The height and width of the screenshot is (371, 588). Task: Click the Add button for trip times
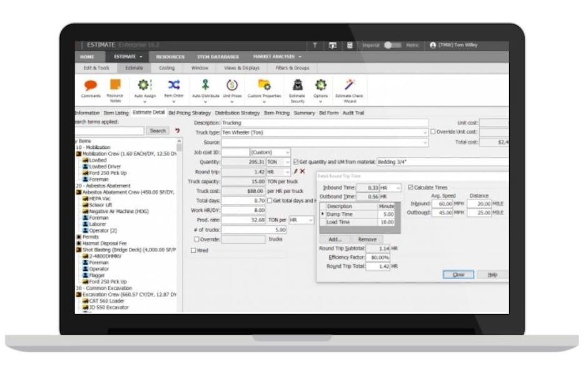335,239
